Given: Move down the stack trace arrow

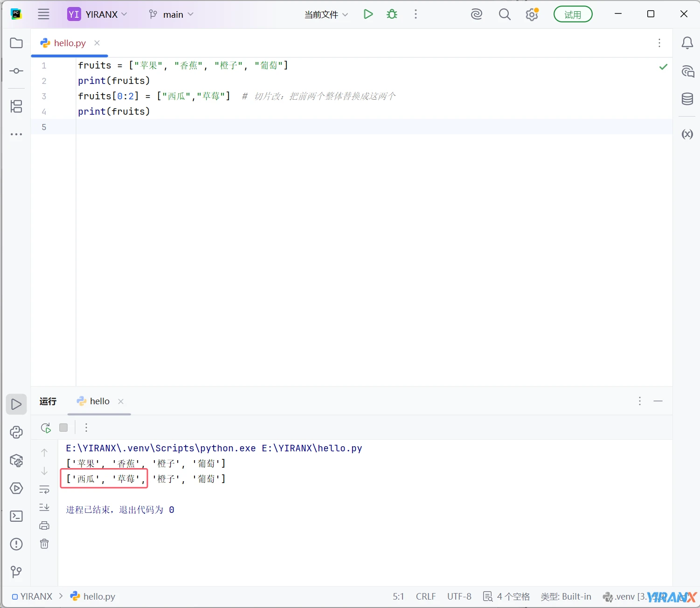Looking at the screenshot, I should pyautogui.click(x=44, y=471).
